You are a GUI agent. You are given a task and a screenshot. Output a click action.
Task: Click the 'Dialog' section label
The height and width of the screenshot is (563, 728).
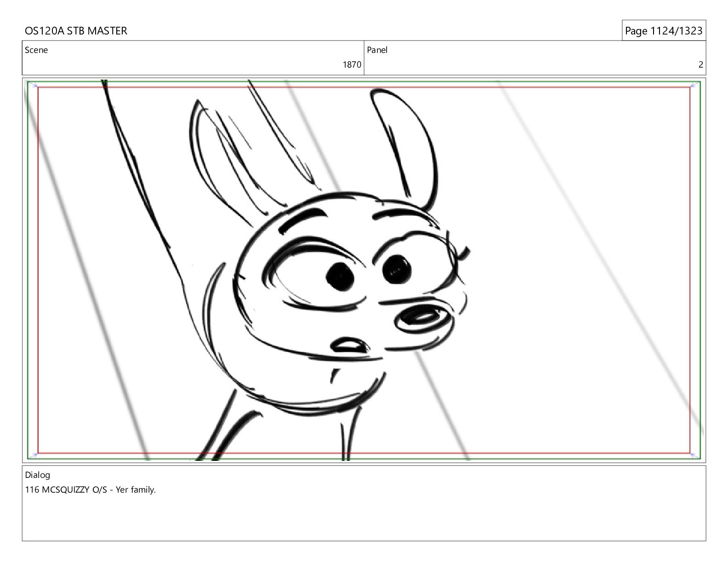tap(38, 475)
